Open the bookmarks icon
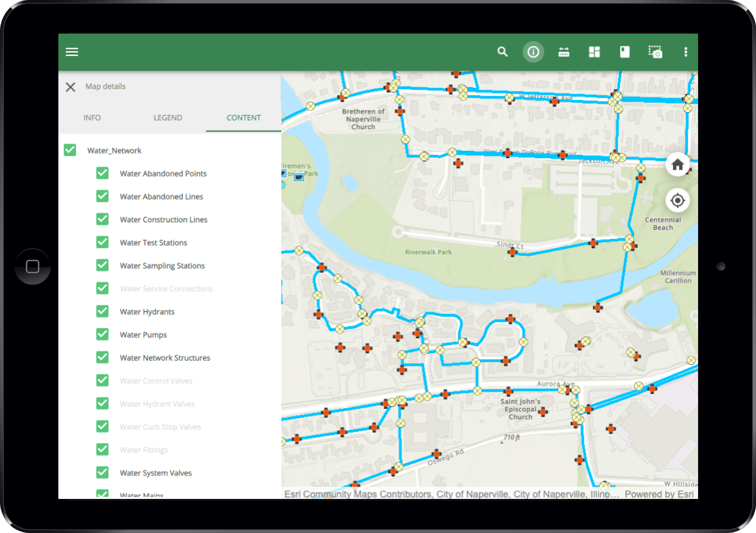This screenshot has height=533, width=756. pos(625,52)
